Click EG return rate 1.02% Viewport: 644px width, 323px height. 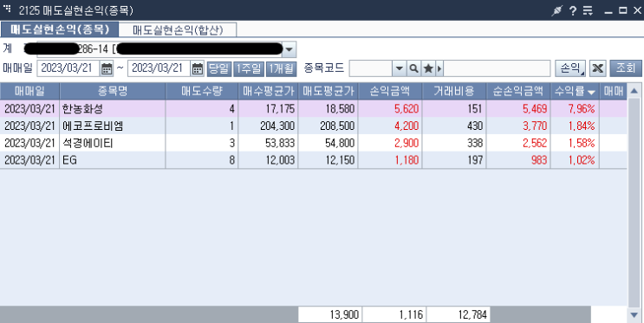point(582,160)
